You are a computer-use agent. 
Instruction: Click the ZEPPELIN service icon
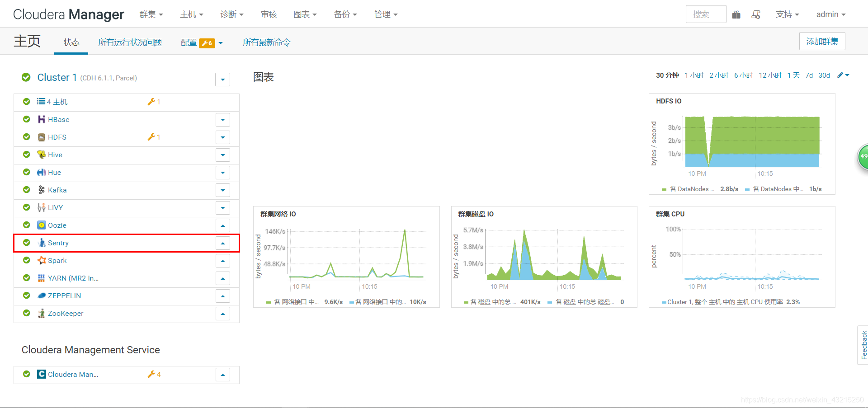[42, 295]
